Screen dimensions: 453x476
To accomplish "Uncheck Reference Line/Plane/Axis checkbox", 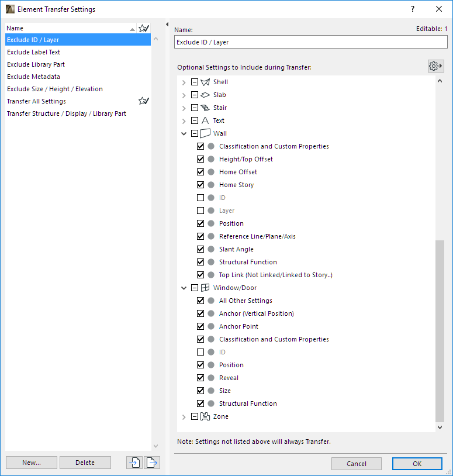I will (x=200, y=236).
